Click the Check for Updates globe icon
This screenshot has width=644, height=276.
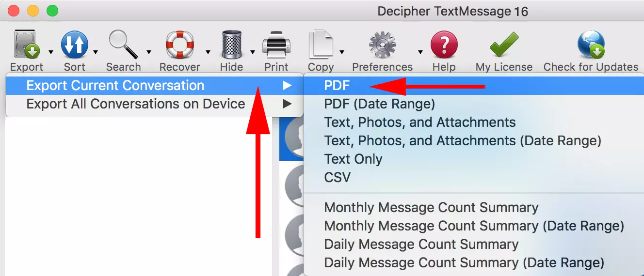(x=591, y=45)
